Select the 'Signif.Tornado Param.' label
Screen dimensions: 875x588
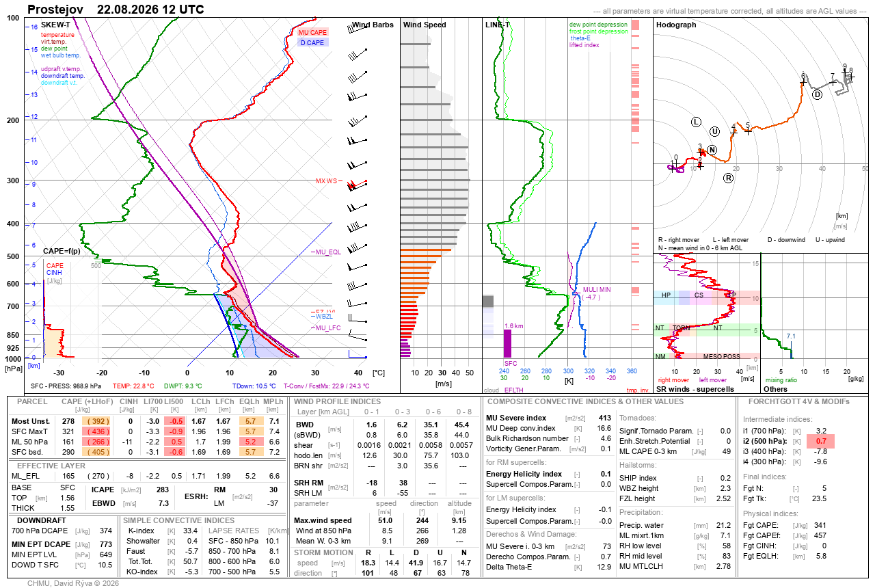[655, 431]
